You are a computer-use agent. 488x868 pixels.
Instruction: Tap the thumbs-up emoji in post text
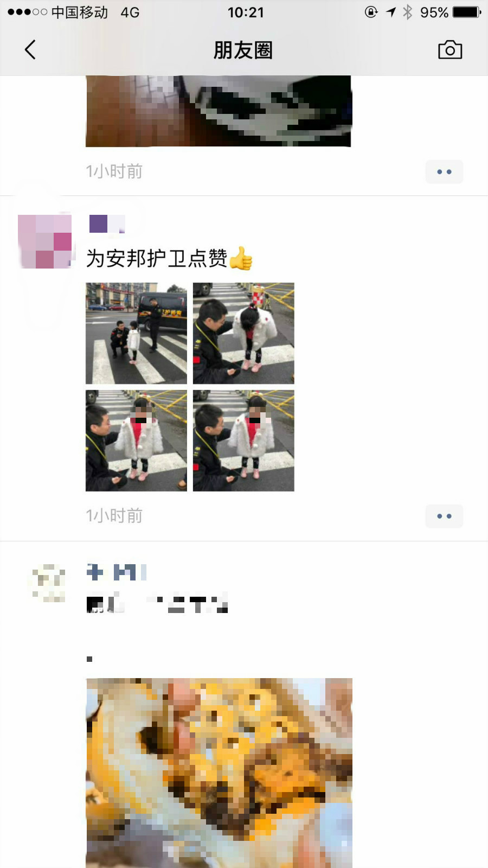[241, 258]
